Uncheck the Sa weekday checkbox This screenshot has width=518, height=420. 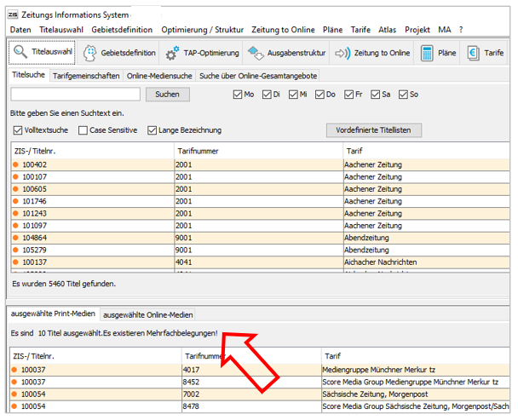[376, 95]
